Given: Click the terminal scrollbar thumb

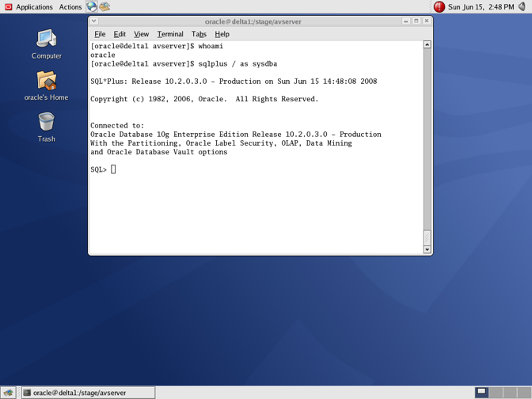Looking at the screenshot, I should (427, 237).
